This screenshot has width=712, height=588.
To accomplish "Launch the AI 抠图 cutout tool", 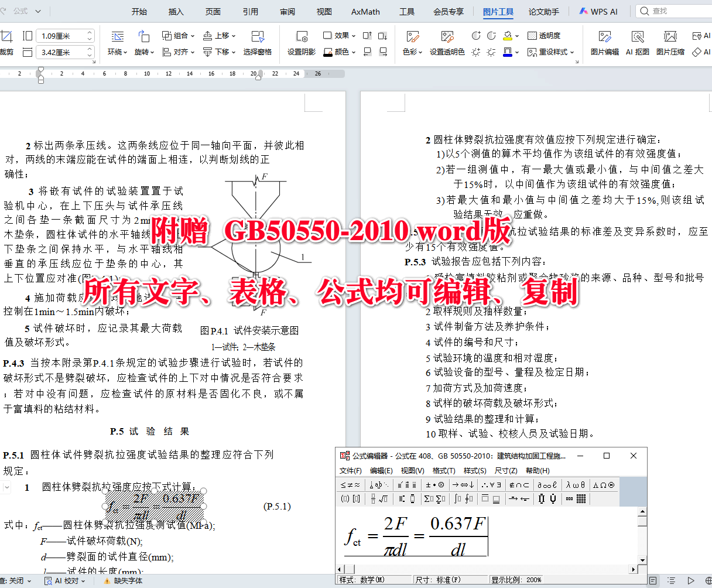I will [x=638, y=43].
